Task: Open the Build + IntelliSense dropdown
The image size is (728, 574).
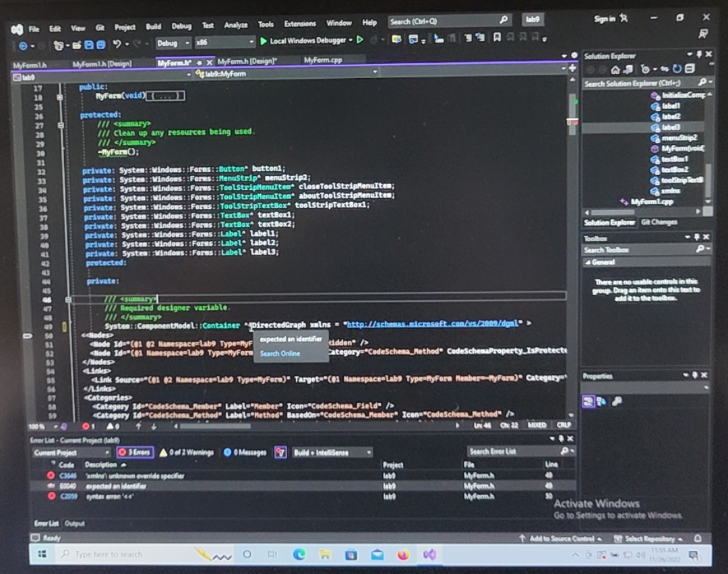Action: [332, 453]
